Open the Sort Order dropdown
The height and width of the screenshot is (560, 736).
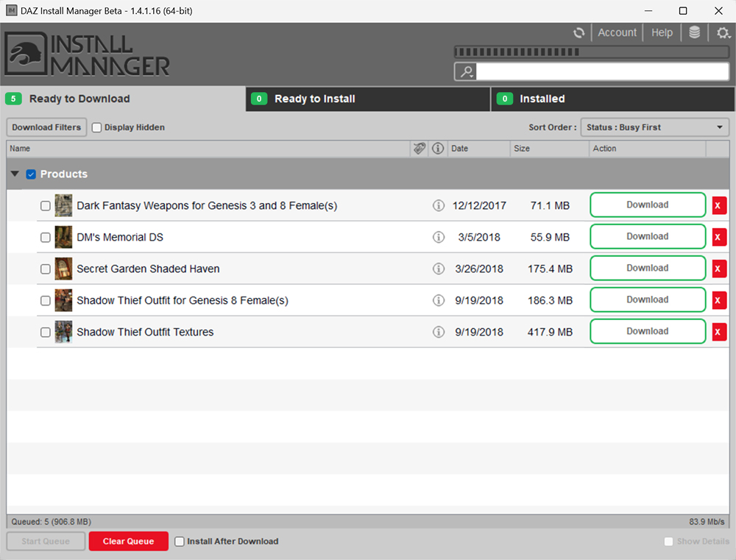click(654, 127)
